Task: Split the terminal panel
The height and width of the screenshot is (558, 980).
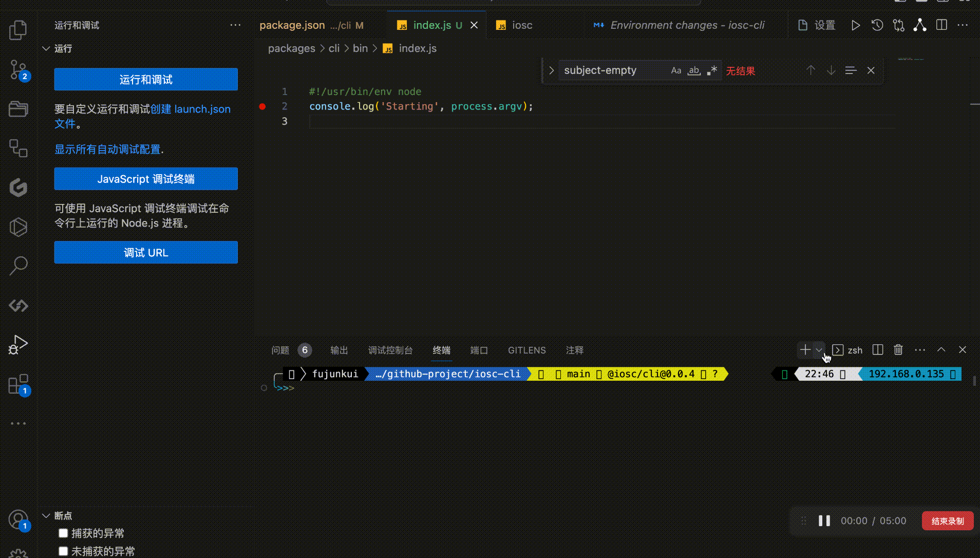Action: (x=878, y=350)
